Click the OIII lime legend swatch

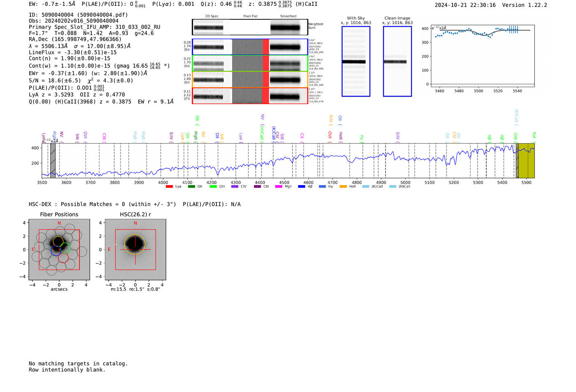213,187
